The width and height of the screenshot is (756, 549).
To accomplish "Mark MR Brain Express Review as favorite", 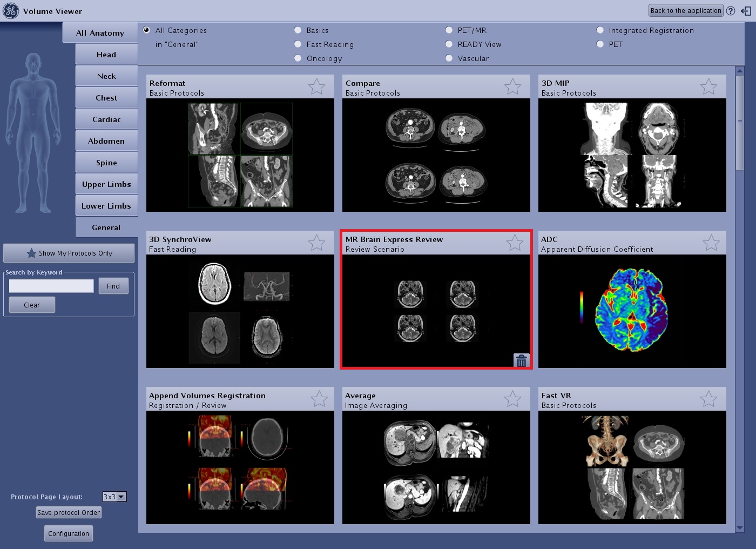I will coord(515,243).
